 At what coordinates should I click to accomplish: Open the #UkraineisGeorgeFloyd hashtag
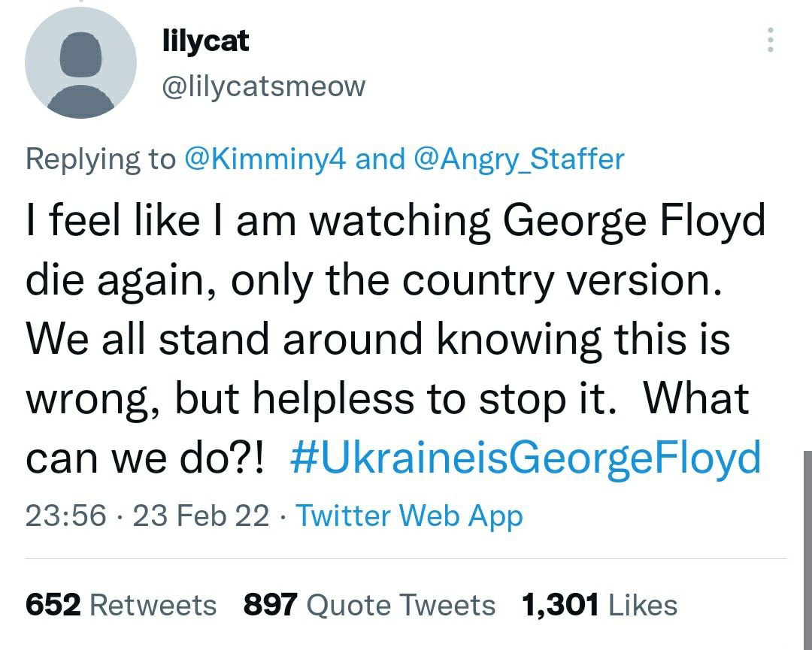[x=526, y=458]
